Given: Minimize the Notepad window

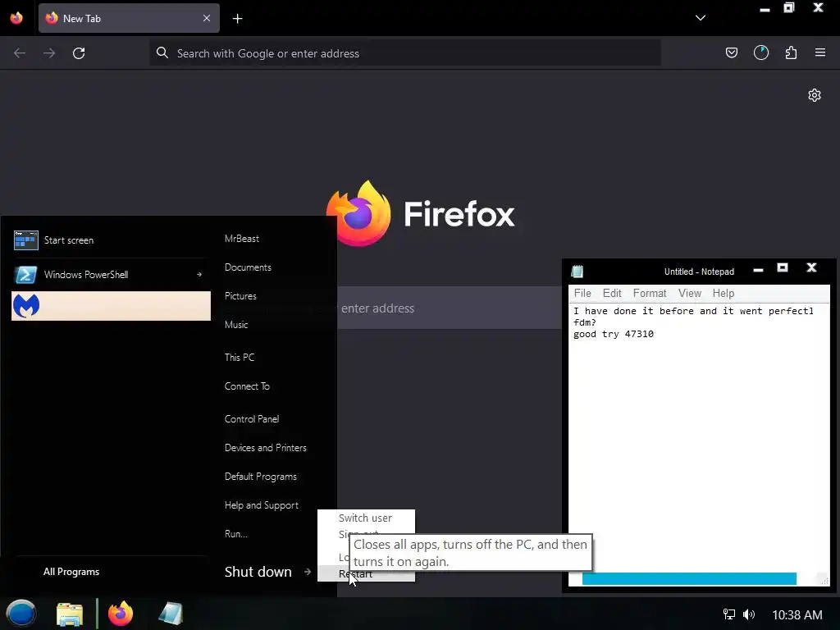Looking at the screenshot, I should click(758, 269).
